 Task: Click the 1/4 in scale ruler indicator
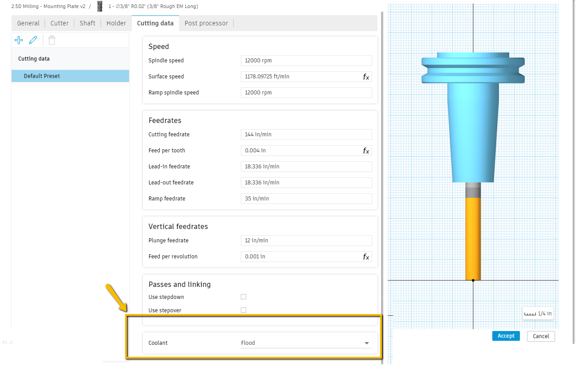click(538, 314)
